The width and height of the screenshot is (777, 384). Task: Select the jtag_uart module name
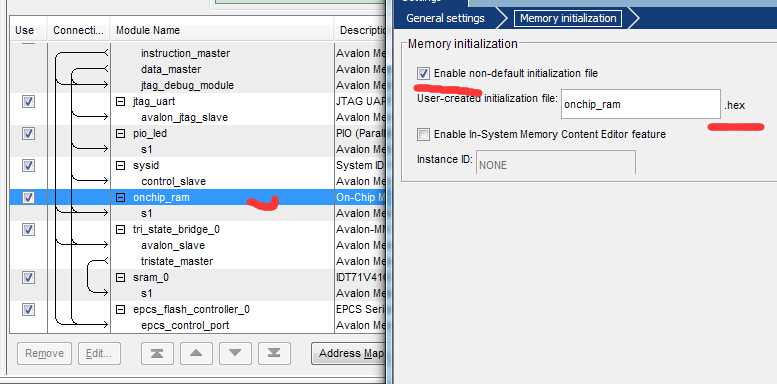click(x=154, y=102)
